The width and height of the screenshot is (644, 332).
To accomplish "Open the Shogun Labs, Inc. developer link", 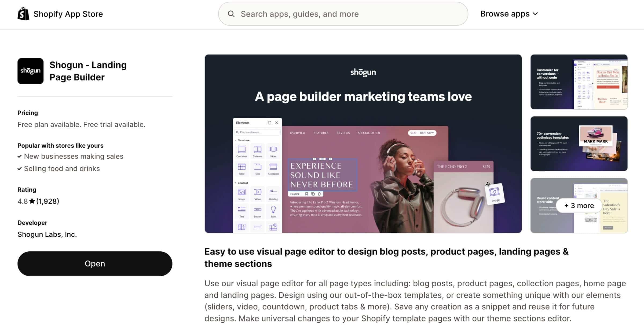I will tap(47, 234).
